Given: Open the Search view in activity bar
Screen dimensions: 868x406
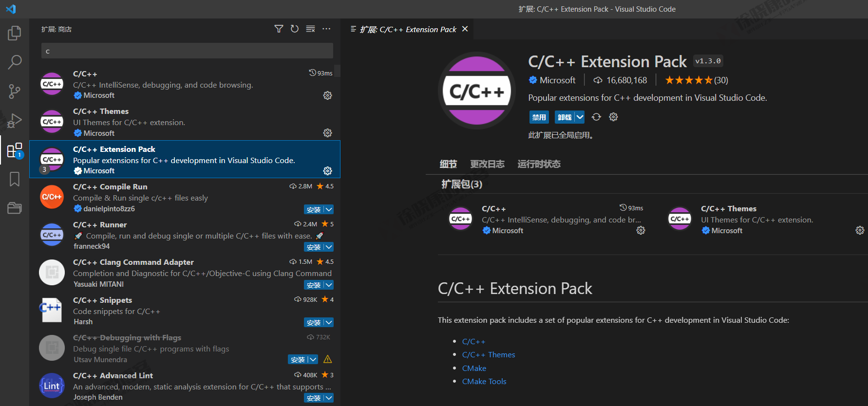Looking at the screenshot, I should click(x=15, y=62).
